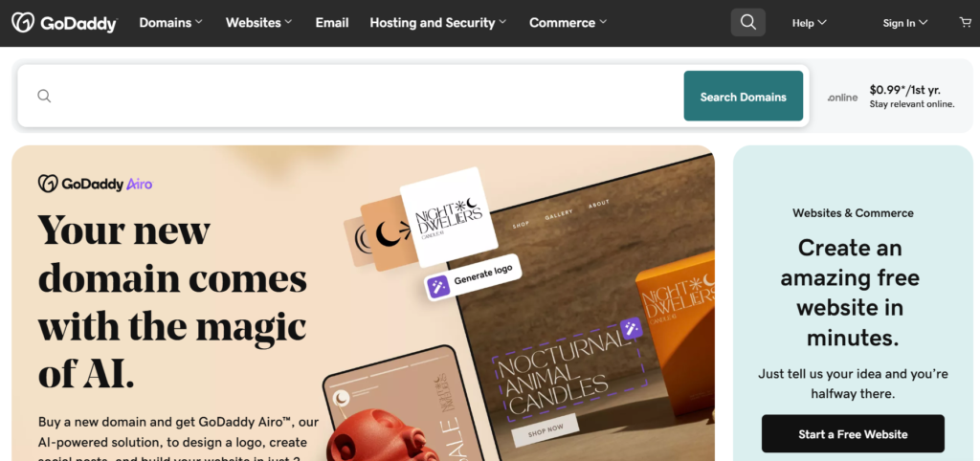Go to the Email menu item
Viewport: 980px width, 461px height.
[x=332, y=23]
